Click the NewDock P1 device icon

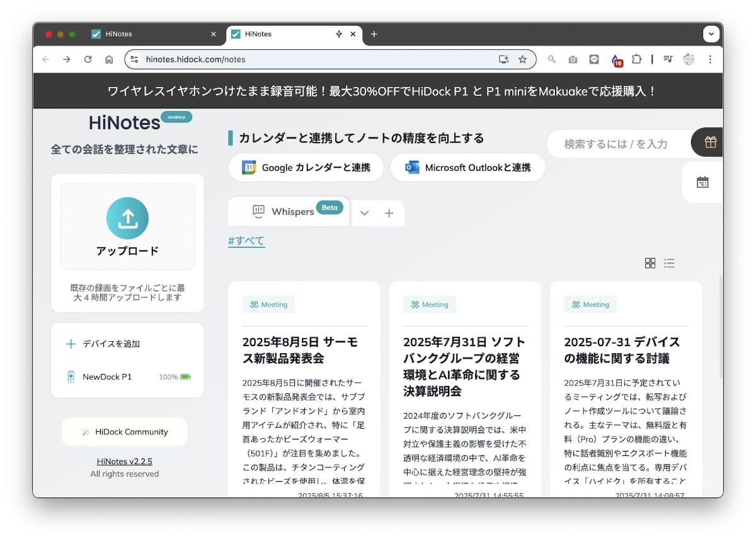[71, 376]
